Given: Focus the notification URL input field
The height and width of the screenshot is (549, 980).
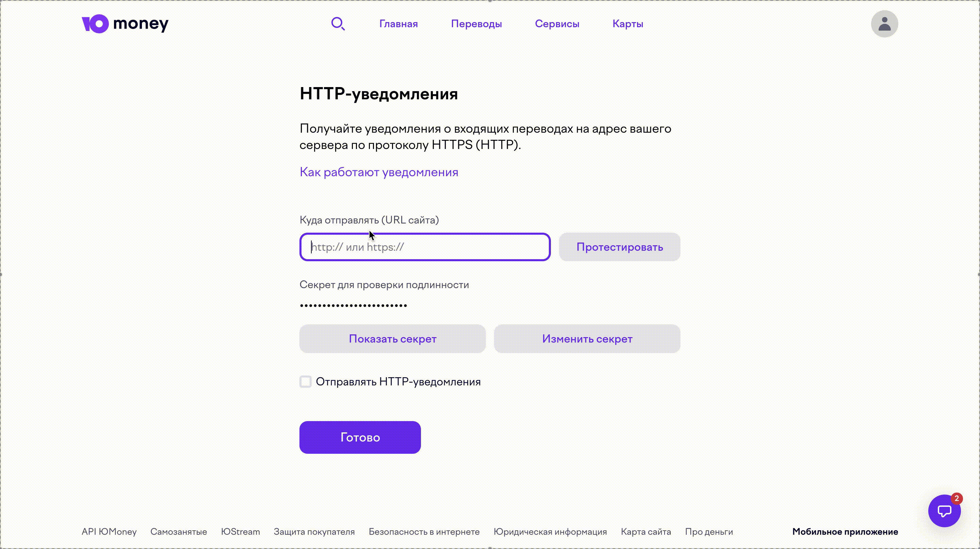Looking at the screenshot, I should [x=425, y=247].
